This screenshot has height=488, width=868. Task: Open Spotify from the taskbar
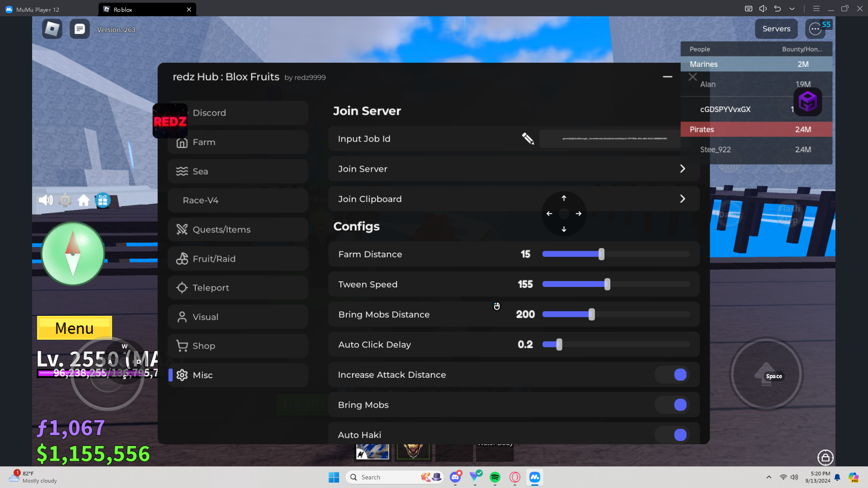point(495,477)
